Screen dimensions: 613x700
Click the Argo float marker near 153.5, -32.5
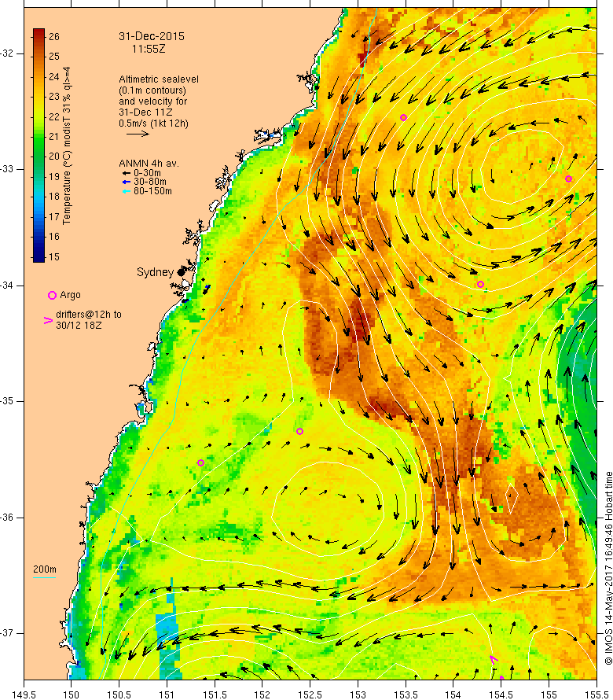403,118
